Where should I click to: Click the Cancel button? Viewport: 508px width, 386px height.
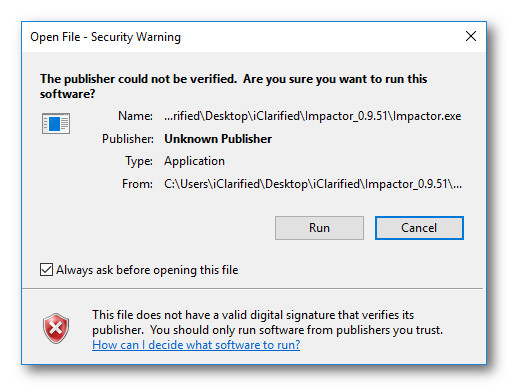[x=419, y=228]
